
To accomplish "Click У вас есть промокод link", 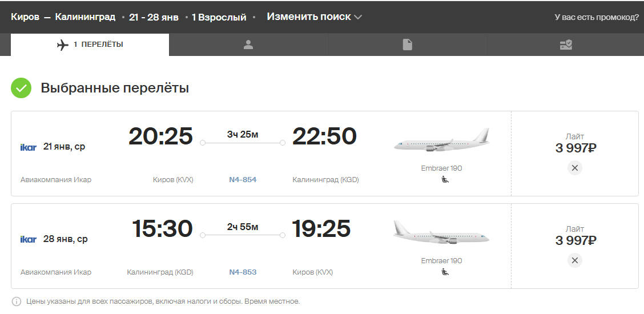I will click(x=597, y=17).
